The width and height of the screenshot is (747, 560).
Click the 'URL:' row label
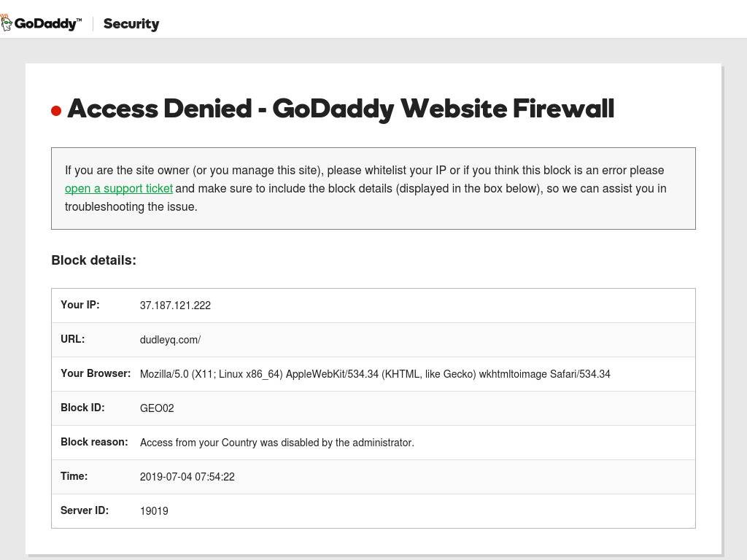coord(72,339)
